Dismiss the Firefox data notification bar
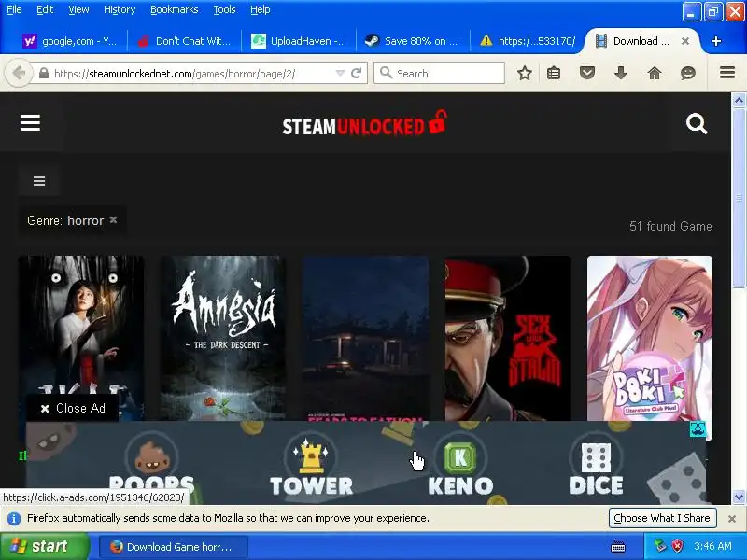Screen dimensions: 747x560 (x=732, y=519)
